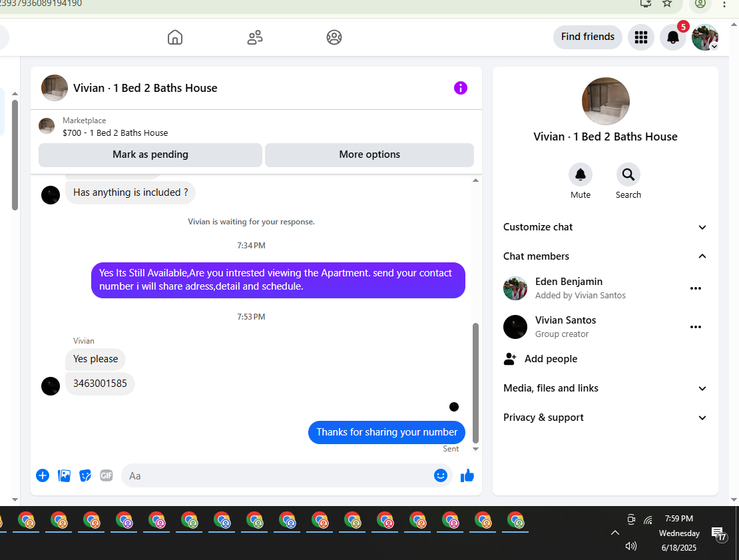This screenshot has height=560, width=739.
Task: Open the last Chrome taskbar window icon
Action: pyautogui.click(x=516, y=521)
